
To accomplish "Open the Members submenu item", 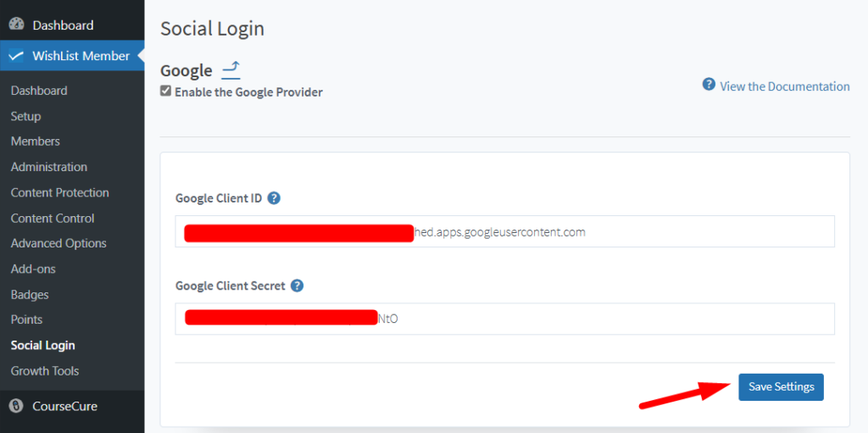I will (x=36, y=142).
